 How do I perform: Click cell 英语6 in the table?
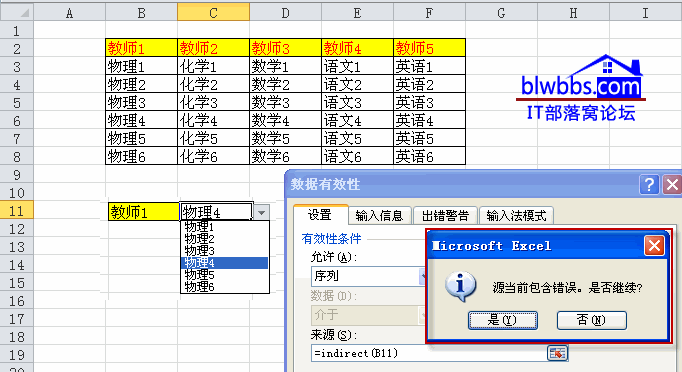[x=429, y=156]
